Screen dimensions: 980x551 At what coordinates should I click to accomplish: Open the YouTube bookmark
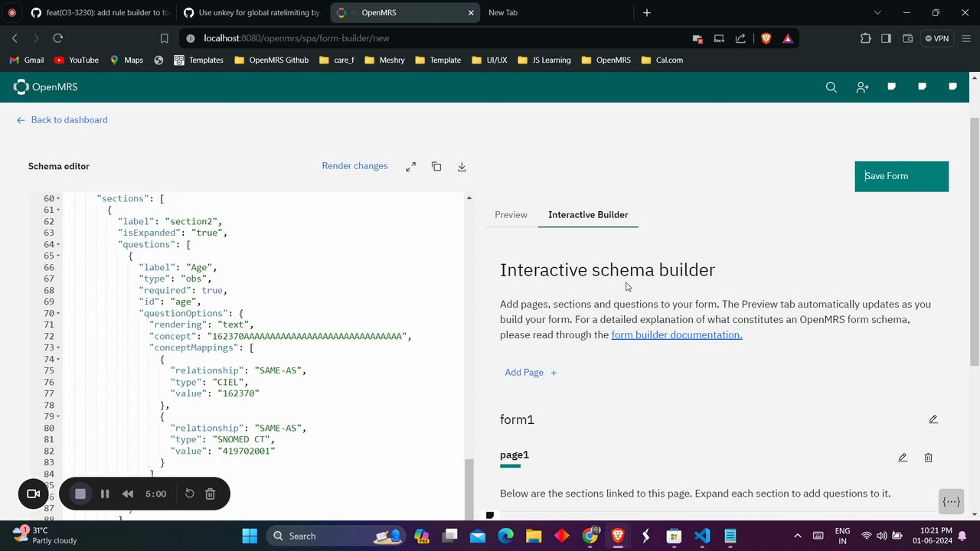click(x=77, y=60)
